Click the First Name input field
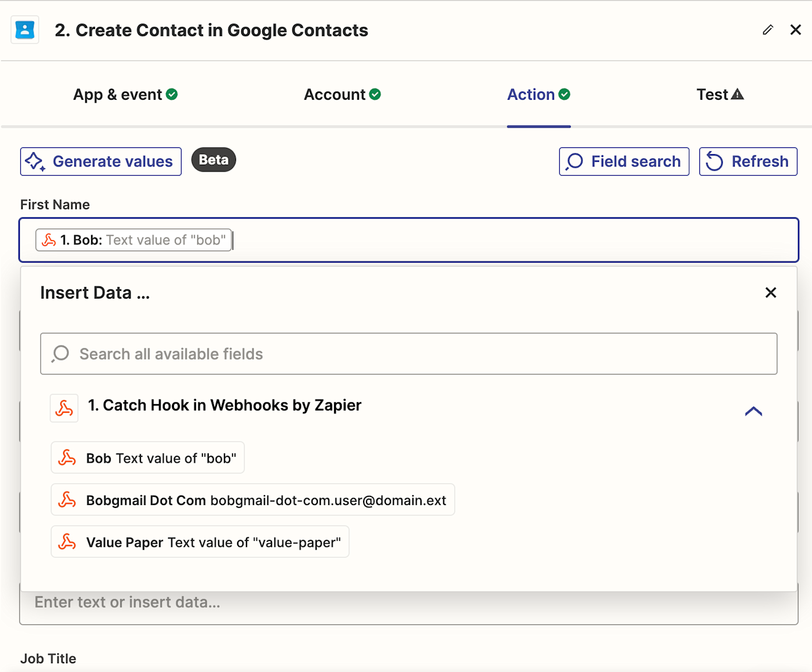Image resolution: width=812 pixels, height=672 pixels. pyautogui.click(x=510, y=240)
